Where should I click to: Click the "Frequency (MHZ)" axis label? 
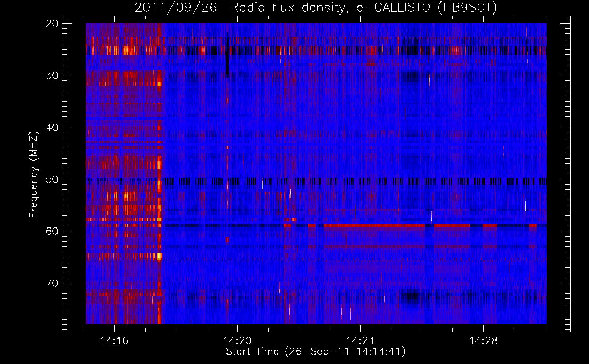pos(33,175)
